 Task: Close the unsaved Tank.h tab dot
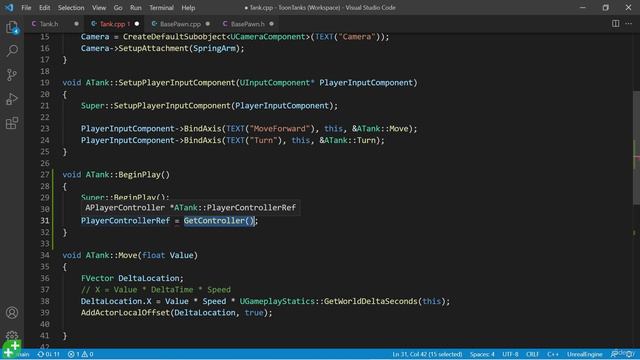point(76,24)
